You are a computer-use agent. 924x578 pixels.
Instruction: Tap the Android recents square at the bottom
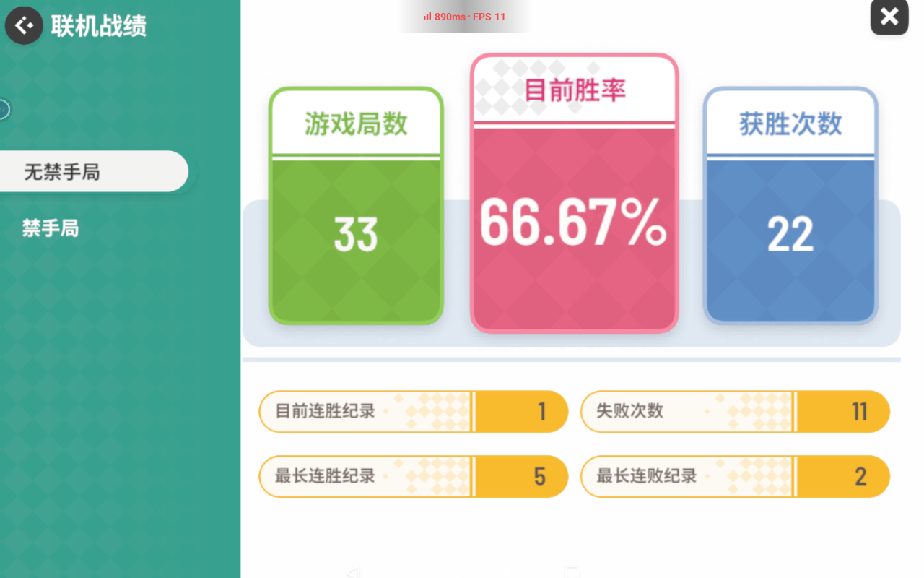click(x=572, y=573)
